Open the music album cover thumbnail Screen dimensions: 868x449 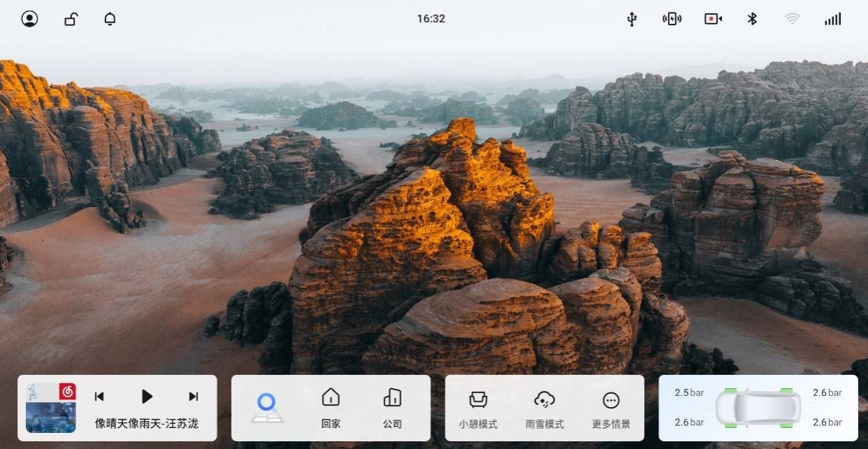pos(51,408)
